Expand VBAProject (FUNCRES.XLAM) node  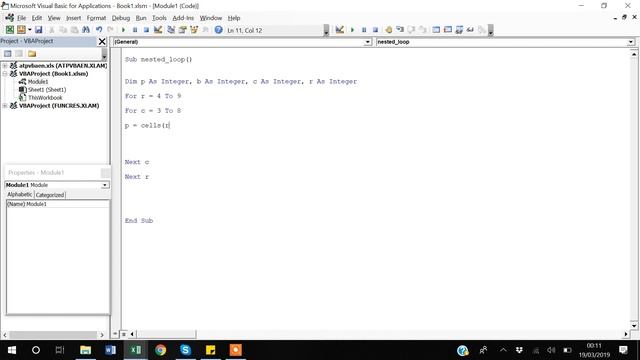tap(5, 105)
